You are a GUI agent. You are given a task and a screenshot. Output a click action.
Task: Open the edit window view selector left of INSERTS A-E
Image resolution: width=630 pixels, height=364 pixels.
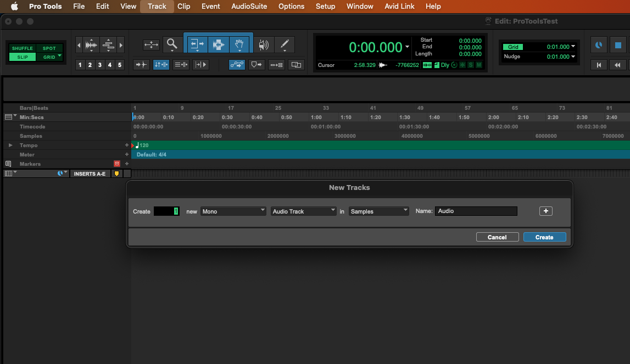(x=10, y=173)
